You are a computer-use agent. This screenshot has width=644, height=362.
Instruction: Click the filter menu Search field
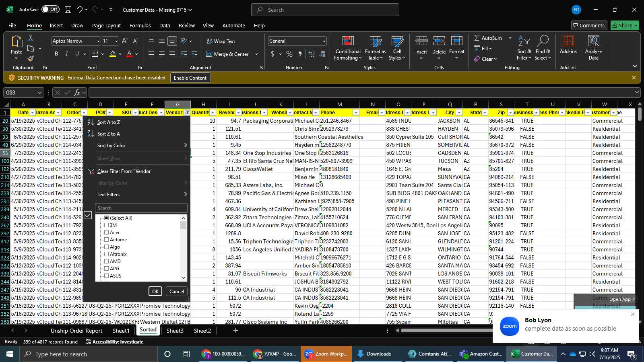pyautogui.click(x=141, y=208)
